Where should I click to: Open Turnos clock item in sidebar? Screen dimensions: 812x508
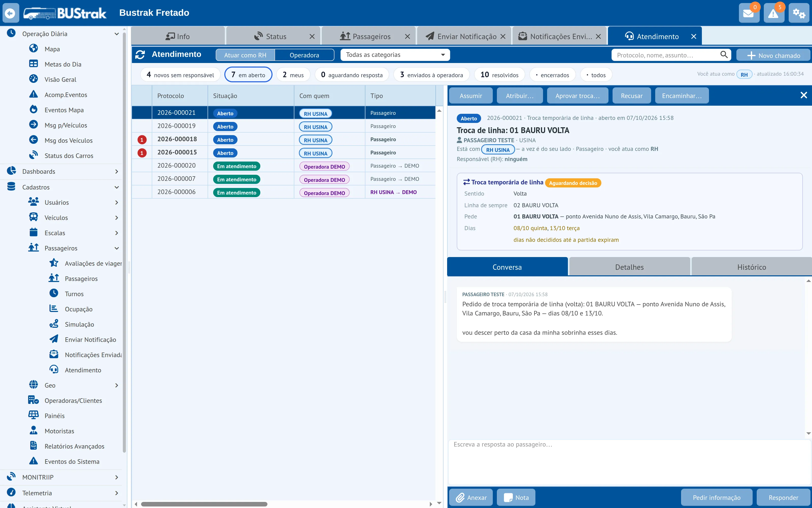pos(74,294)
